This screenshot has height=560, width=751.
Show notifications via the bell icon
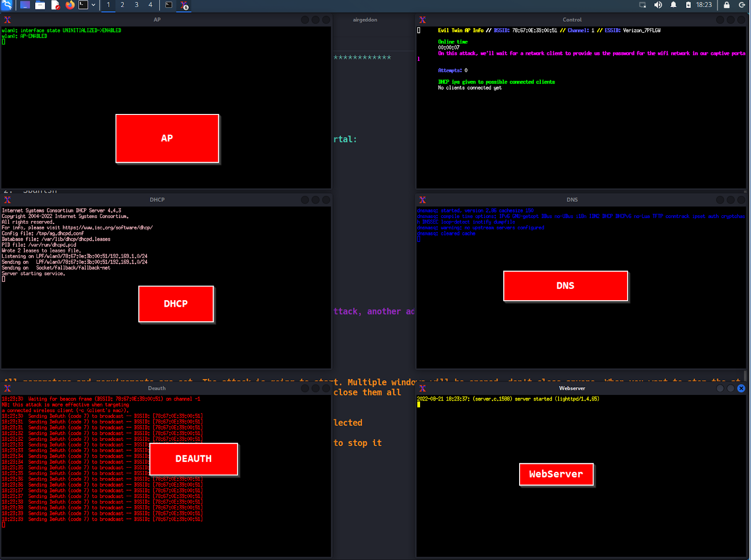pos(674,5)
